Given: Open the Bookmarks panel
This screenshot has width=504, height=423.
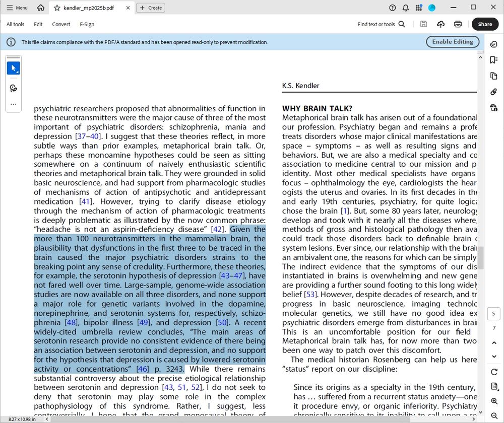Looking at the screenshot, I should click(x=494, y=60).
